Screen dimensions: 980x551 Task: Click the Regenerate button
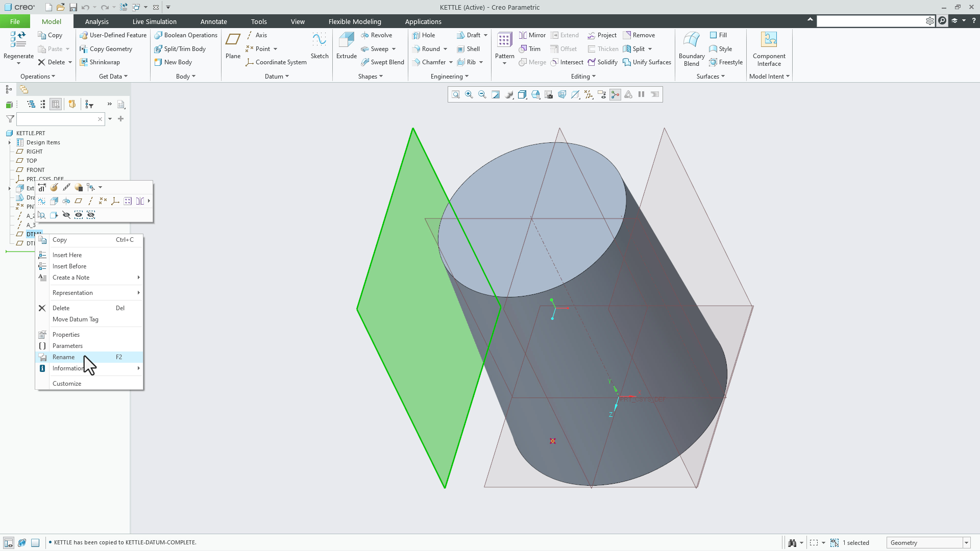[18, 43]
